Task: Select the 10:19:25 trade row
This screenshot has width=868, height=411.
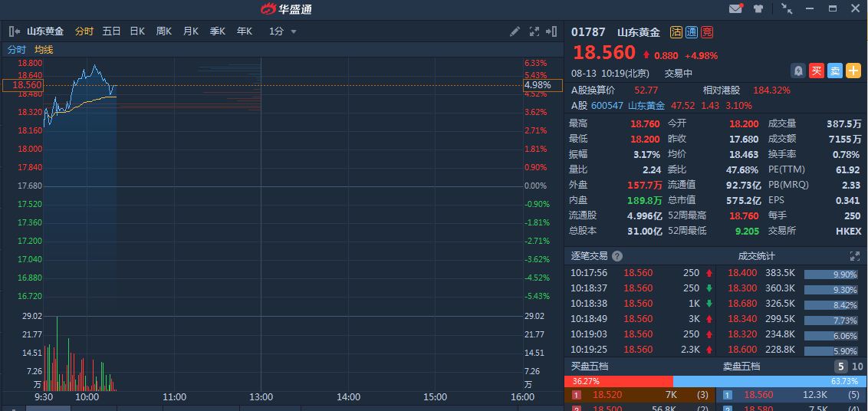Action: click(x=642, y=350)
